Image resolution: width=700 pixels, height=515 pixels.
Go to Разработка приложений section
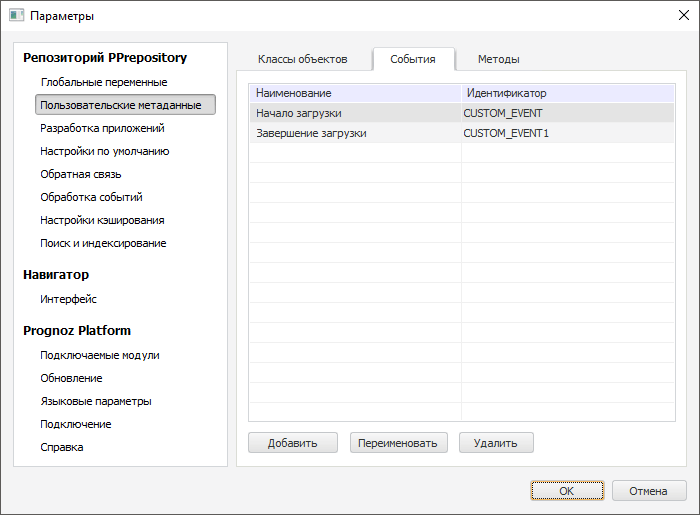coord(102,128)
